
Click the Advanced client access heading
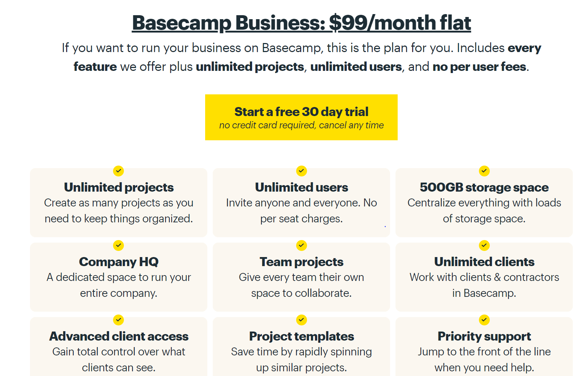pyautogui.click(x=118, y=336)
